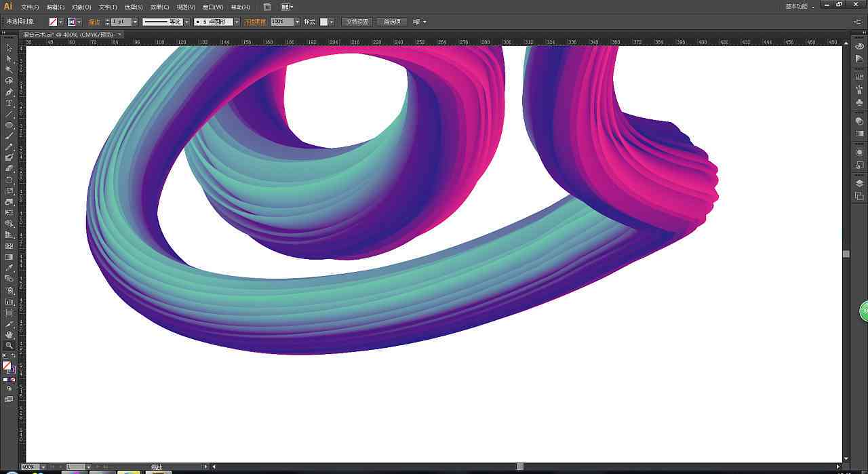Select the Selection arrow tool
The width and height of the screenshot is (868, 474).
click(9, 47)
